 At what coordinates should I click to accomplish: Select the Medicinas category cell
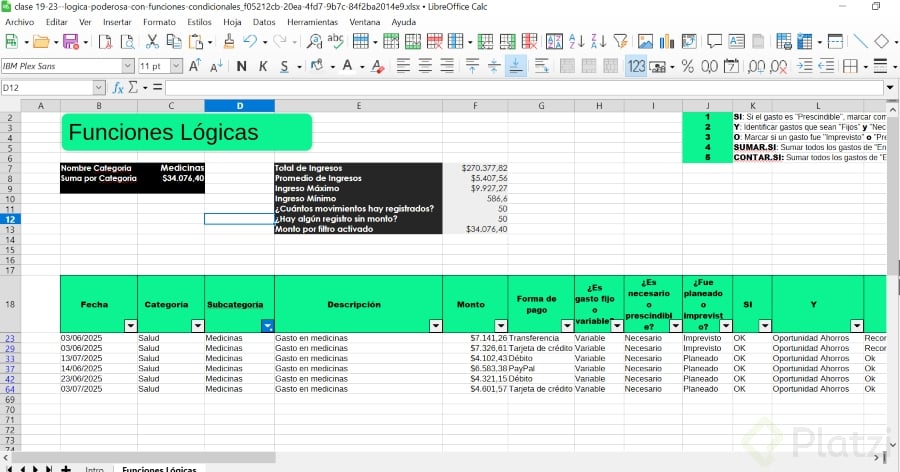[x=171, y=168]
